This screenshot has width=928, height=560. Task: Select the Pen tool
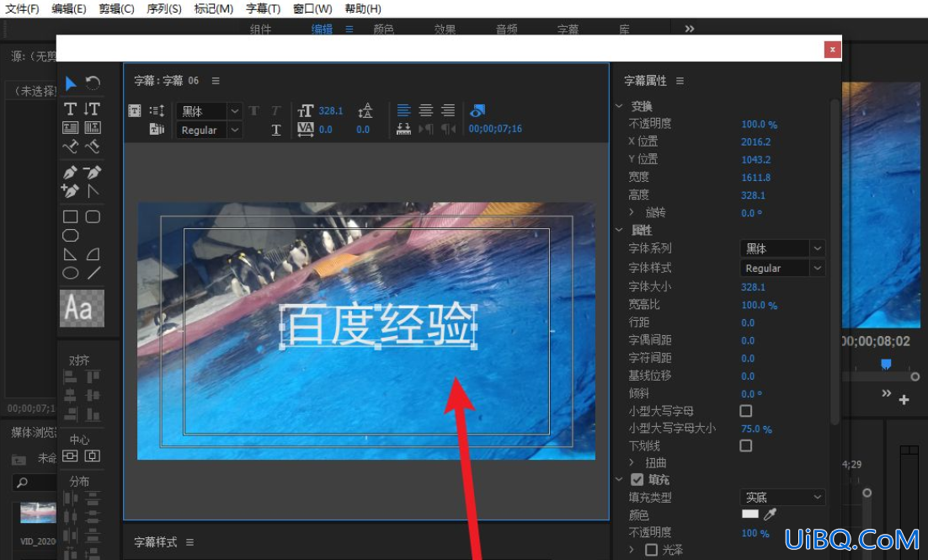(x=70, y=173)
